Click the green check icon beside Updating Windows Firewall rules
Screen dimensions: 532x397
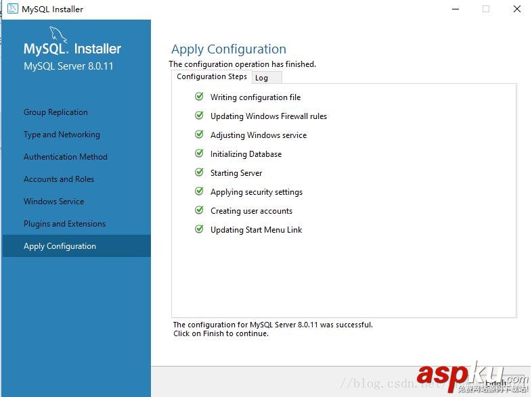(x=199, y=116)
